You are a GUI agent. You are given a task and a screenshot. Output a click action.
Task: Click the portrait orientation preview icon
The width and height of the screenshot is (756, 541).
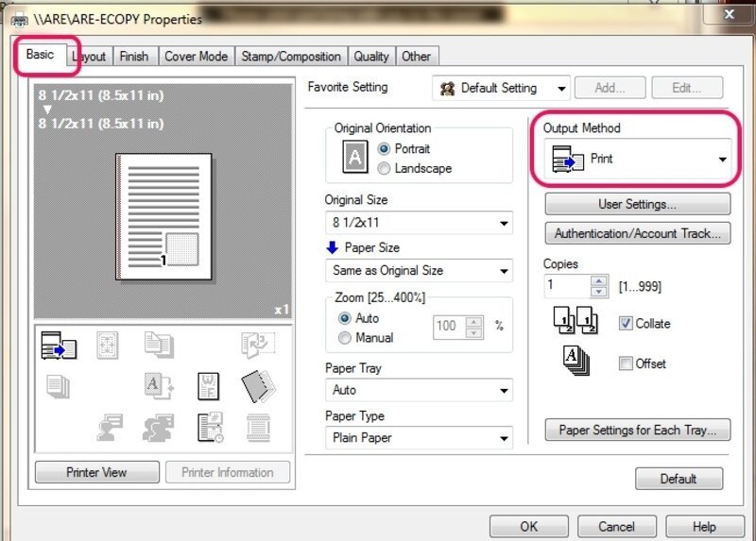pyautogui.click(x=354, y=158)
